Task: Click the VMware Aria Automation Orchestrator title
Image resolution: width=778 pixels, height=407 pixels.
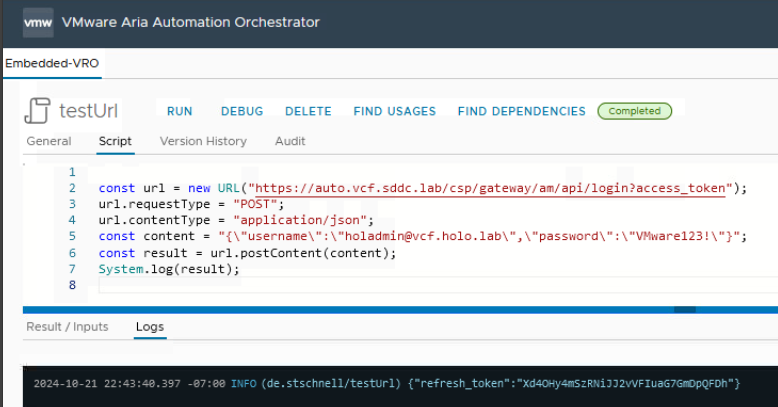Action: click(x=191, y=22)
